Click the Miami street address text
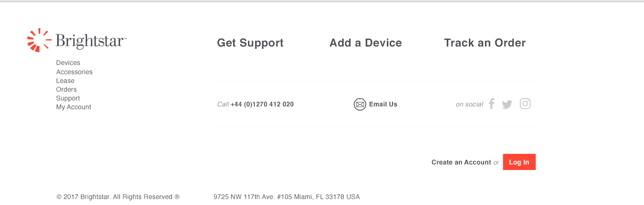 click(x=287, y=197)
